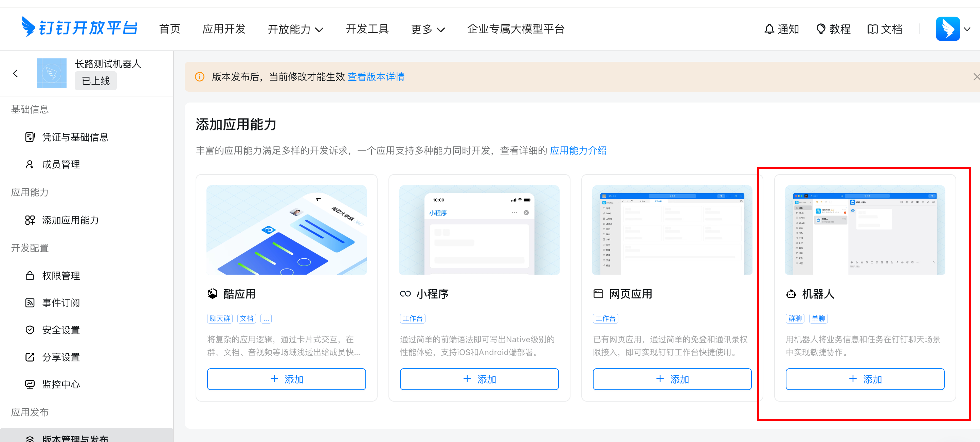Click 查看版本详情 link in banner
Screen dimensions: 980x442
click(376, 77)
